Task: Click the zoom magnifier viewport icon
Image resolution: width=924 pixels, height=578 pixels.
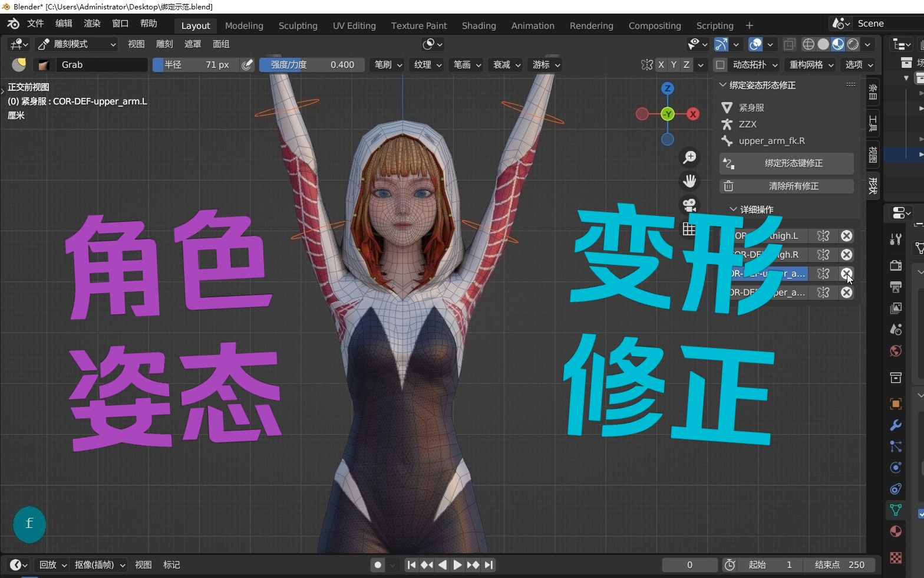Action: tap(689, 157)
